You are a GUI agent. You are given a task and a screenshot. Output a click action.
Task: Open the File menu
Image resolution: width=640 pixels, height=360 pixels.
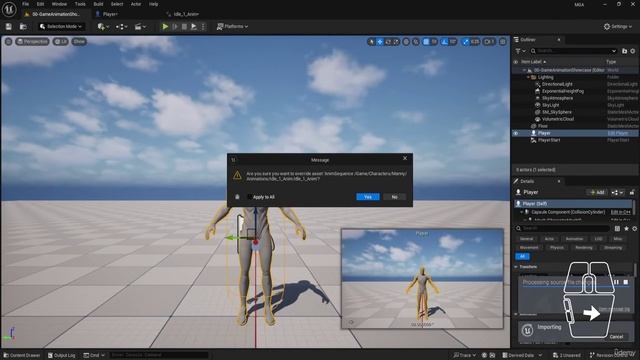[x=25, y=4]
